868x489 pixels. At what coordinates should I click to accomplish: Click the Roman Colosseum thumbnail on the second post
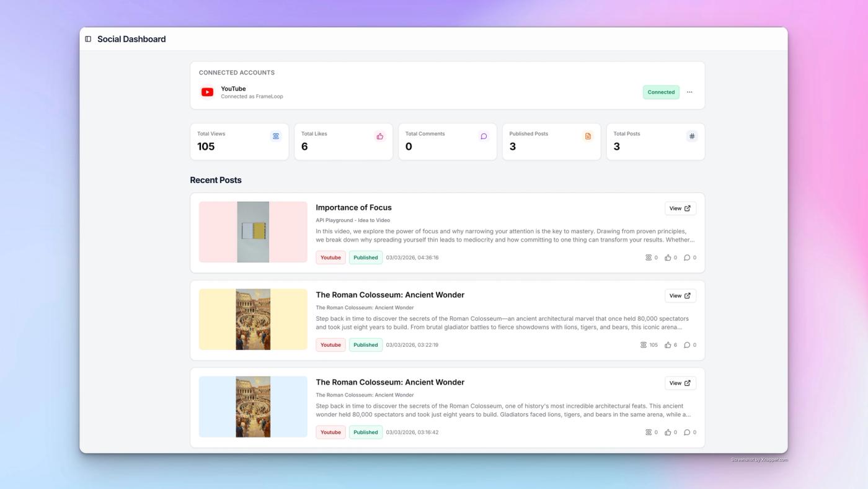[252, 319]
